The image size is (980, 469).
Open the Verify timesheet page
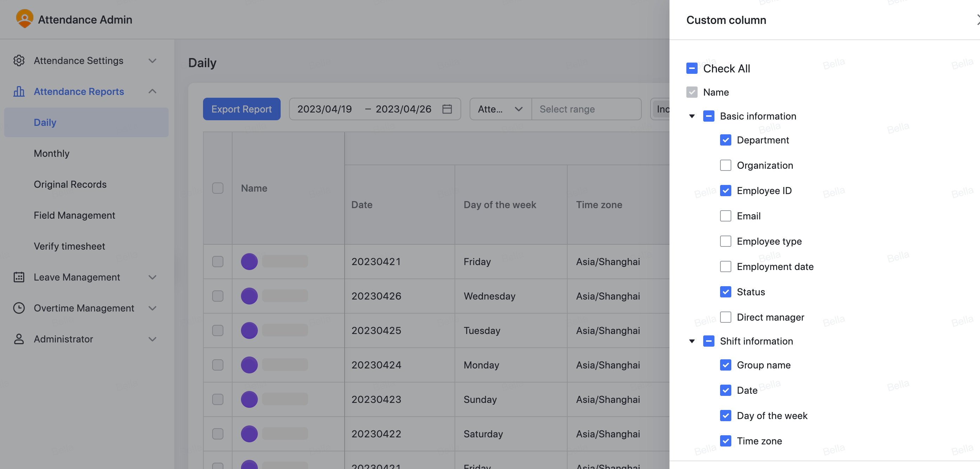coord(69,246)
